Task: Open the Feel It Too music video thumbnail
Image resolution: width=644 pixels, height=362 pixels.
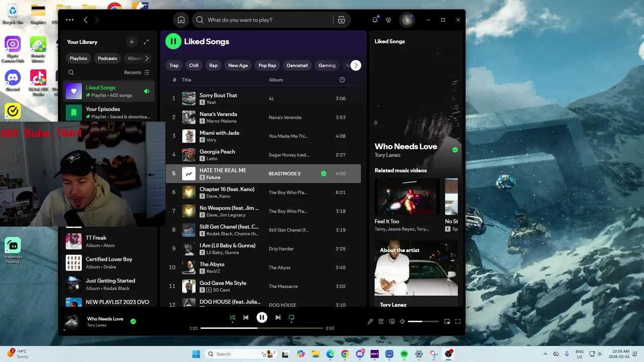Action: (x=407, y=197)
